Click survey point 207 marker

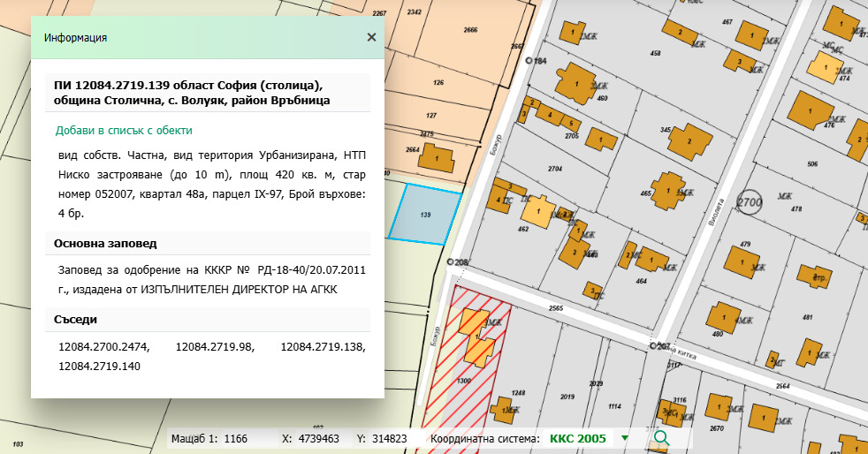653,345
